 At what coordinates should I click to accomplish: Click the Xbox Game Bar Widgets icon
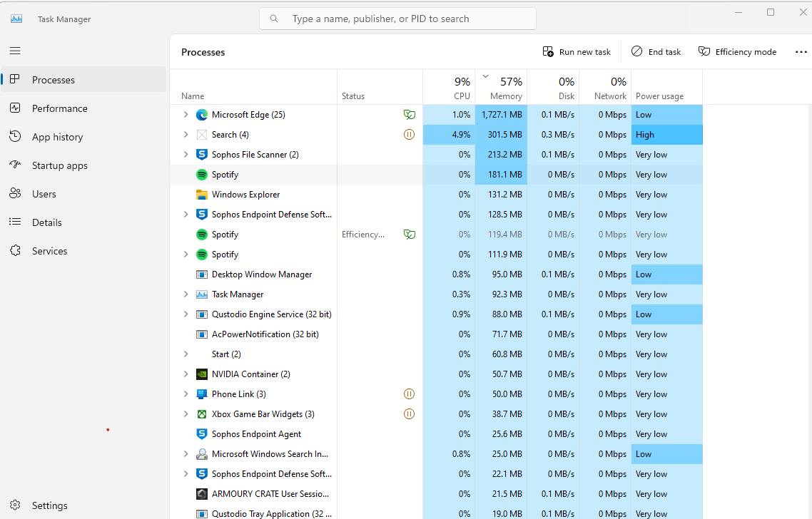pyautogui.click(x=202, y=414)
